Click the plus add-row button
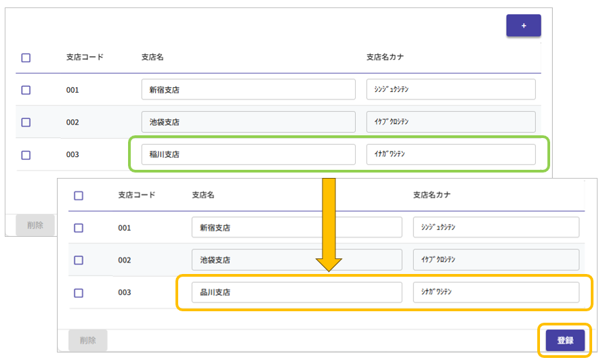The image size is (605, 364). [523, 25]
